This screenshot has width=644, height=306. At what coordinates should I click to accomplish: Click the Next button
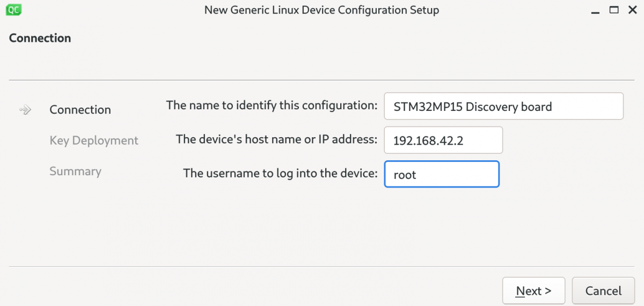pos(533,291)
